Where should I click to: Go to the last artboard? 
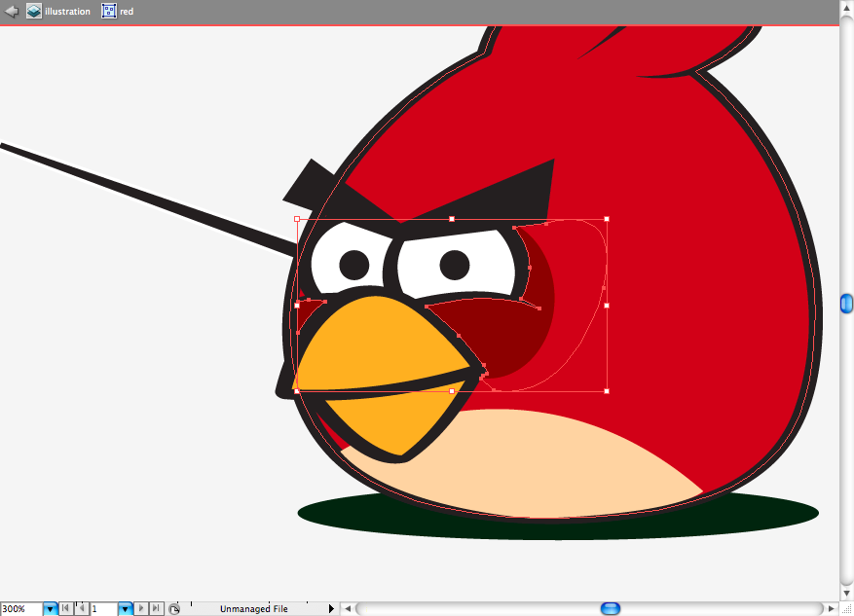[x=157, y=608]
